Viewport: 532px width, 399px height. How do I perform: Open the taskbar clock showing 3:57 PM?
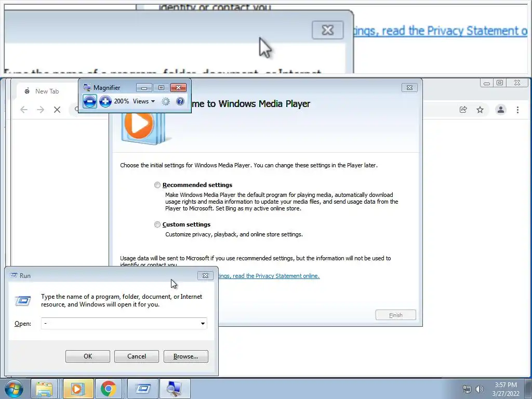tap(506, 389)
